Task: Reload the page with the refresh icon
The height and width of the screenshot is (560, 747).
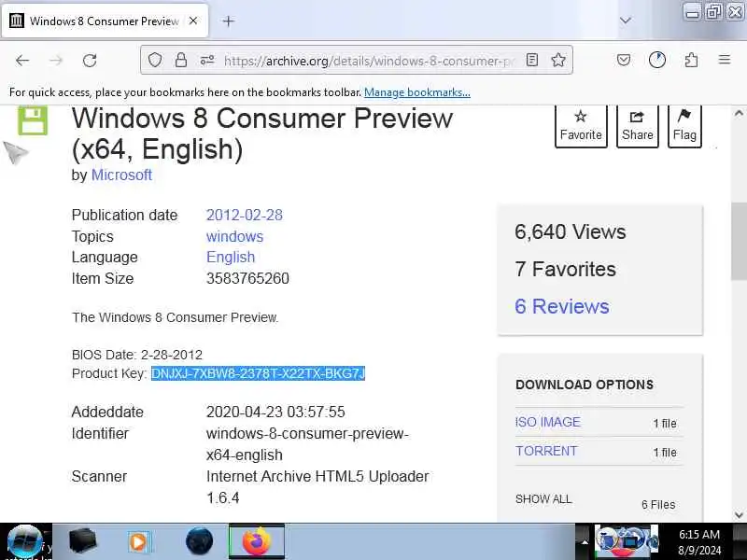Action: (x=90, y=61)
